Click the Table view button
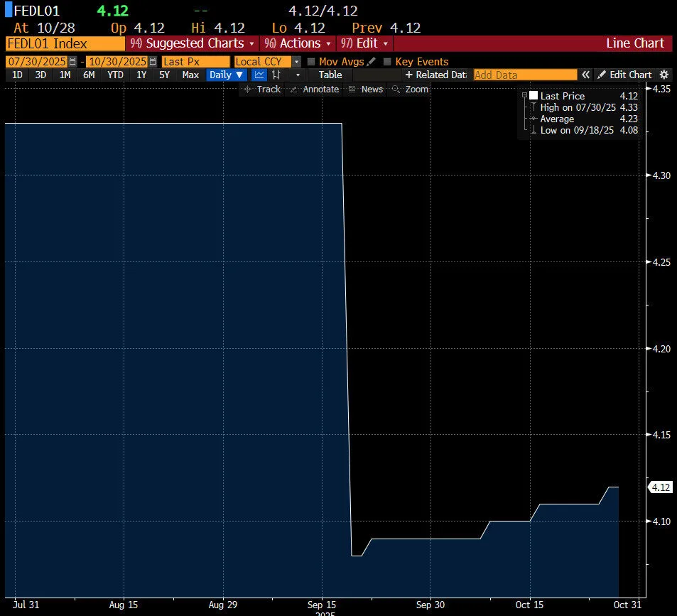This screenshot has width=677, height=616. [x=330, y=75]
